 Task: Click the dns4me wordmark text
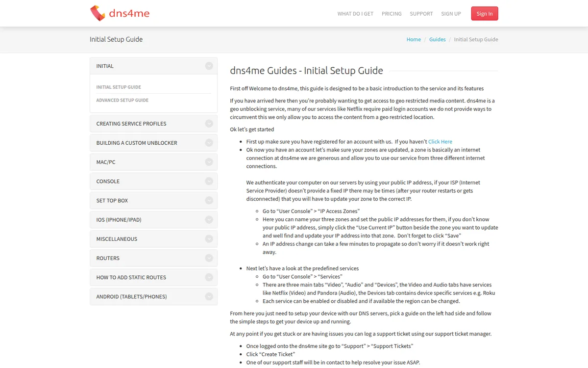130,13
